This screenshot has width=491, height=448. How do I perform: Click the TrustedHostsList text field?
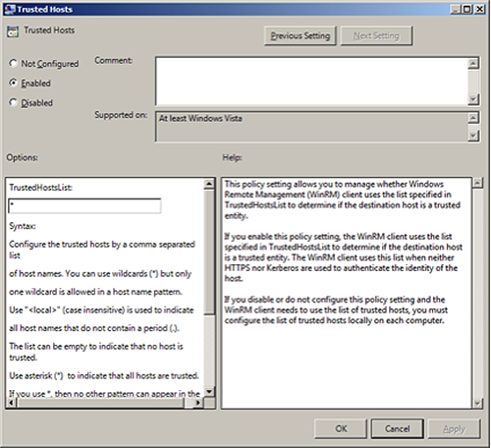[x=84, y=206]
